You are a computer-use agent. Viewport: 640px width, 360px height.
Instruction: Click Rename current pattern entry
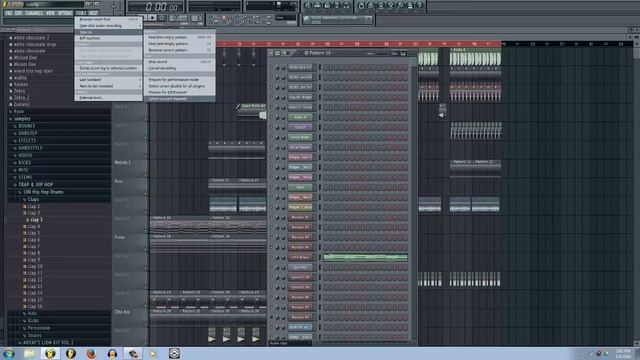[x=179, y=50]
